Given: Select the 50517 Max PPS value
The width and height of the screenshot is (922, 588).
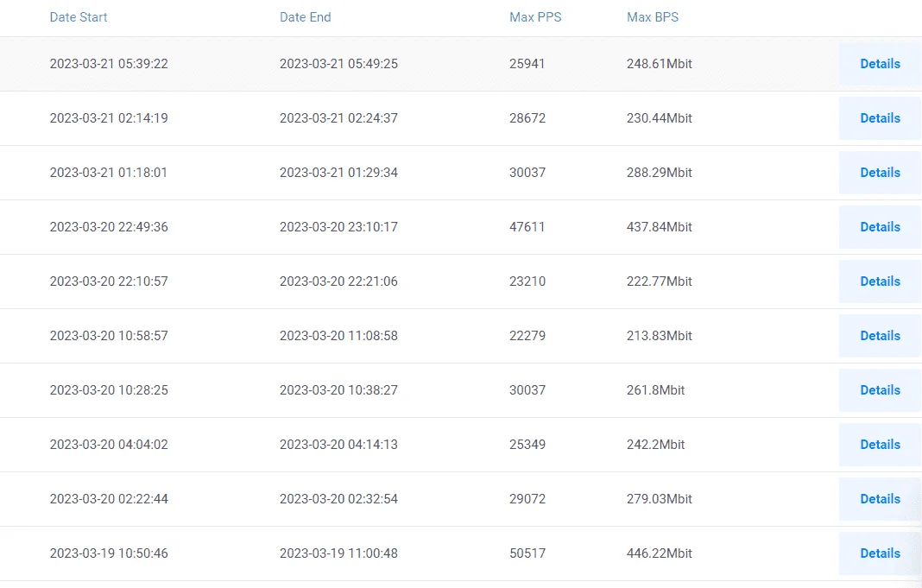Looking at the screenshot, I should click(x=527, y=553).
